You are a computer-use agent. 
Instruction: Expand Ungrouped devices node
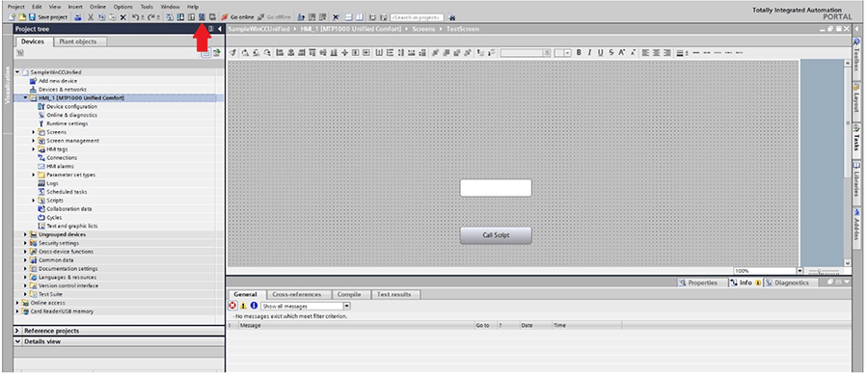click(x=25, y=234)
